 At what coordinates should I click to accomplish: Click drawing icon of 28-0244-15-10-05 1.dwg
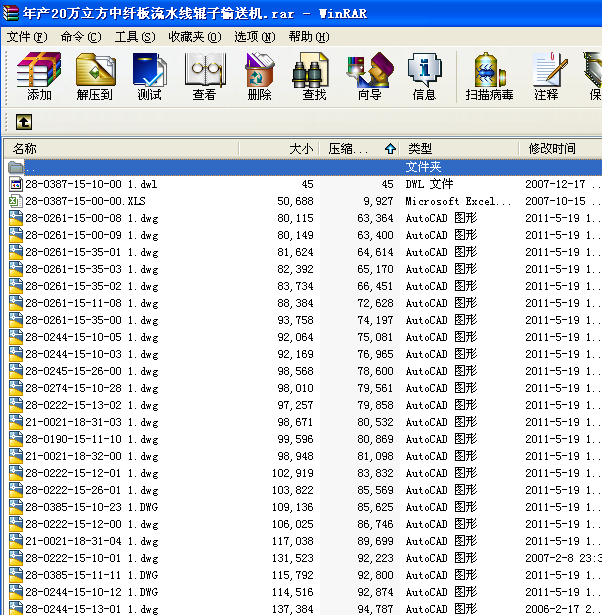(16, 337)
